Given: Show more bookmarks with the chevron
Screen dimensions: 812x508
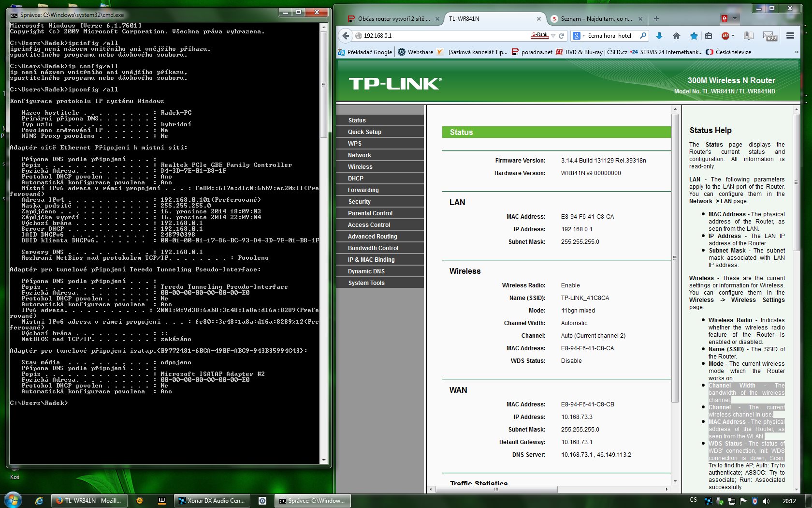Looking at the screenshot, I should (x=797, y=52).
